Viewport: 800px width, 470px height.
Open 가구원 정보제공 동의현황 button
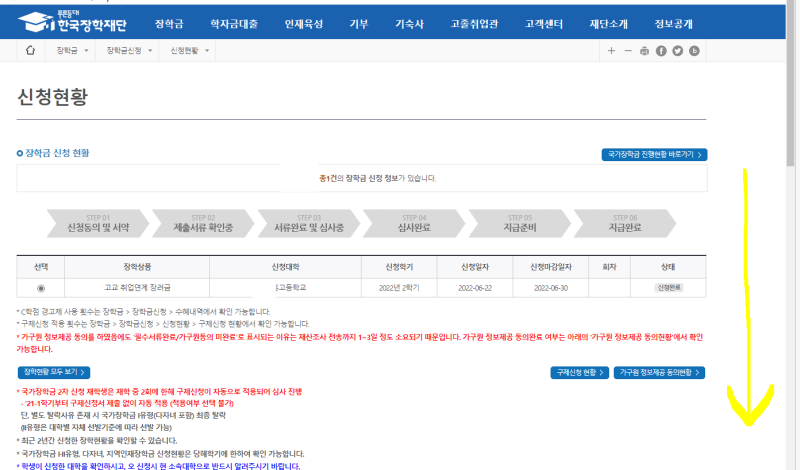tap(659, 373)
